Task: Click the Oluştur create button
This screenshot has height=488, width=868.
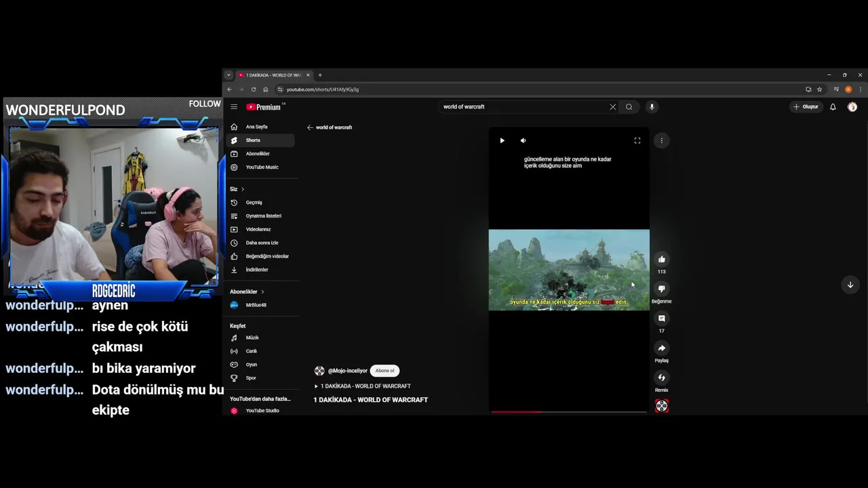Action: pos(806,106)
